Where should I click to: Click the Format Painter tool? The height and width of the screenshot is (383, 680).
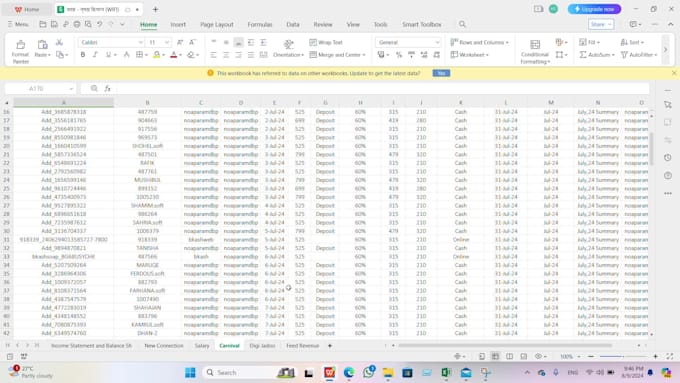(x=20, y=51)
